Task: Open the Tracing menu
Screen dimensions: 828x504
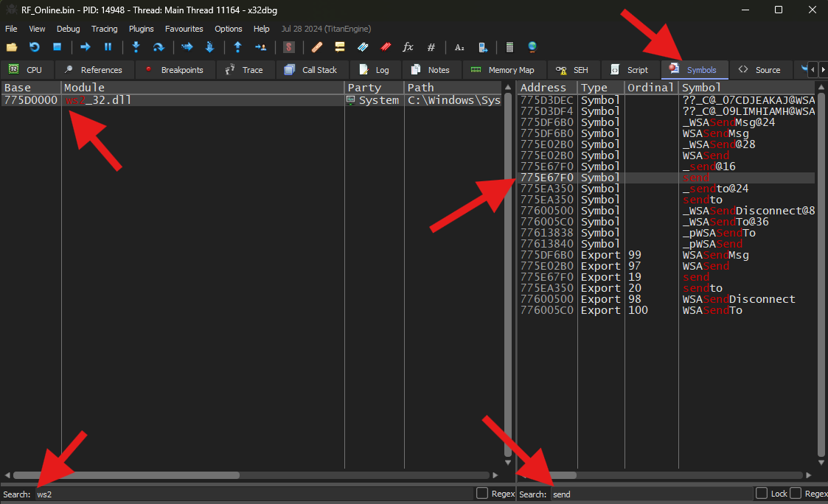Action: pos(104,29)
